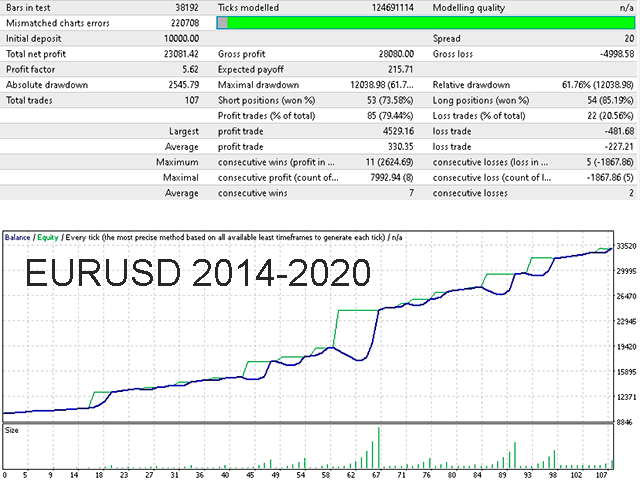Click the 'Total trades' value 107
The width and height of the screenshot is (640, 480).
[x=192, y=100]
